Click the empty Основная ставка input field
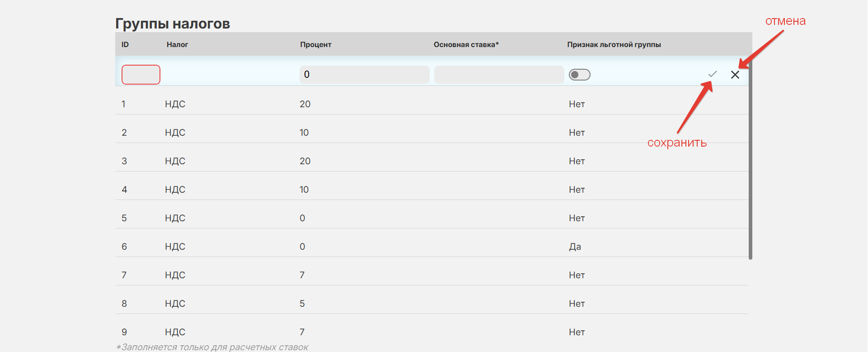 click(x=499, y=75)
